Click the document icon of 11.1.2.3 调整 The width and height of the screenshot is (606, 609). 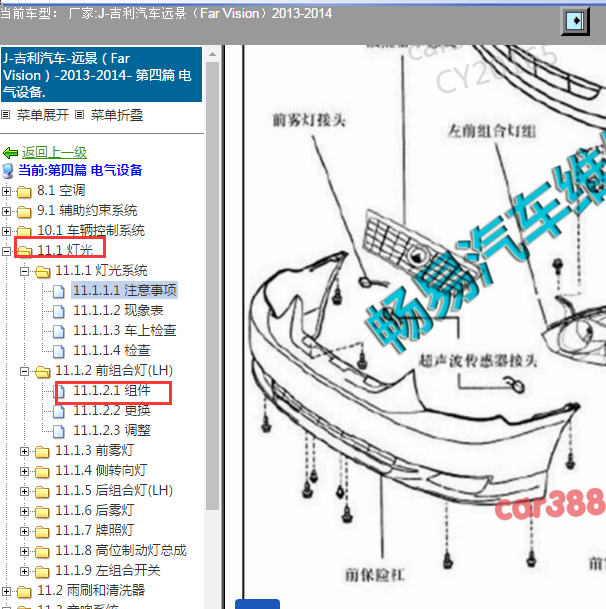point(59,431)
